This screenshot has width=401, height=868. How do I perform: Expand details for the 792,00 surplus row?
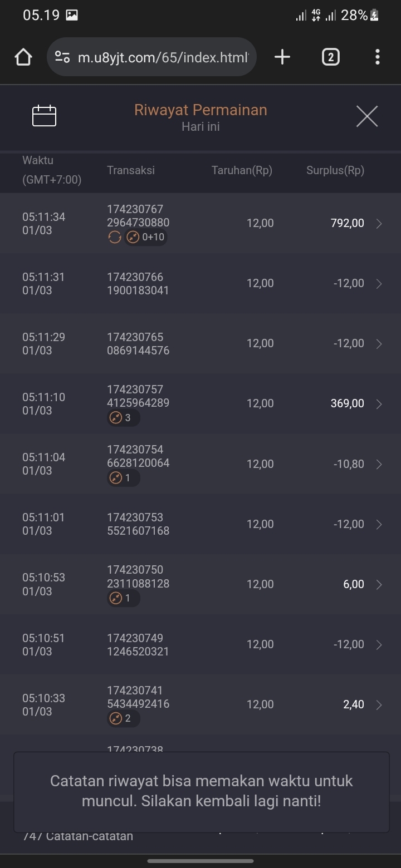pos(379,224)
